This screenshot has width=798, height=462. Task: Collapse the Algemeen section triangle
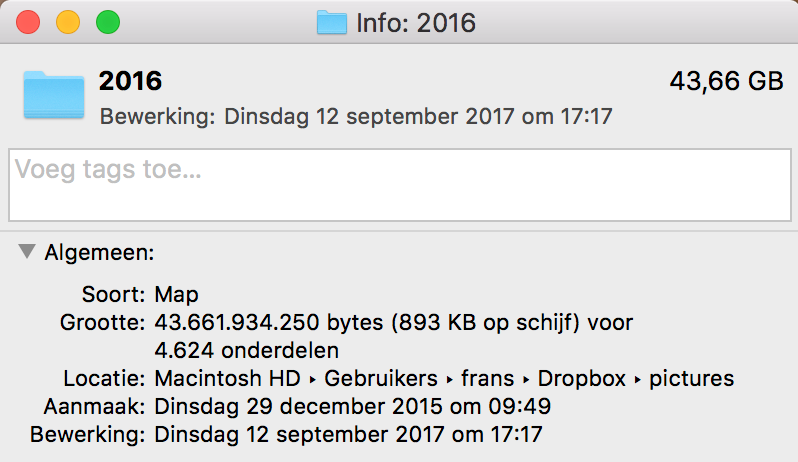pyautogui.click(x=27, y=253)
